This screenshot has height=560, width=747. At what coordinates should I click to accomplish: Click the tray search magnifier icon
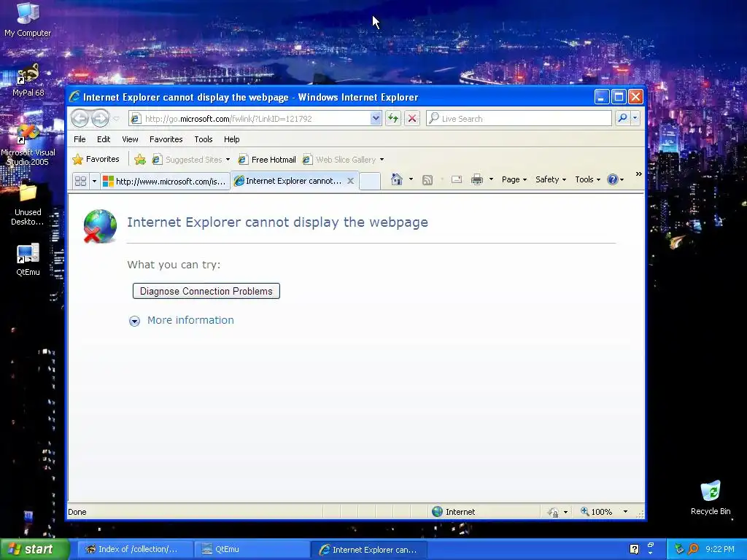(x=693, y=549)
